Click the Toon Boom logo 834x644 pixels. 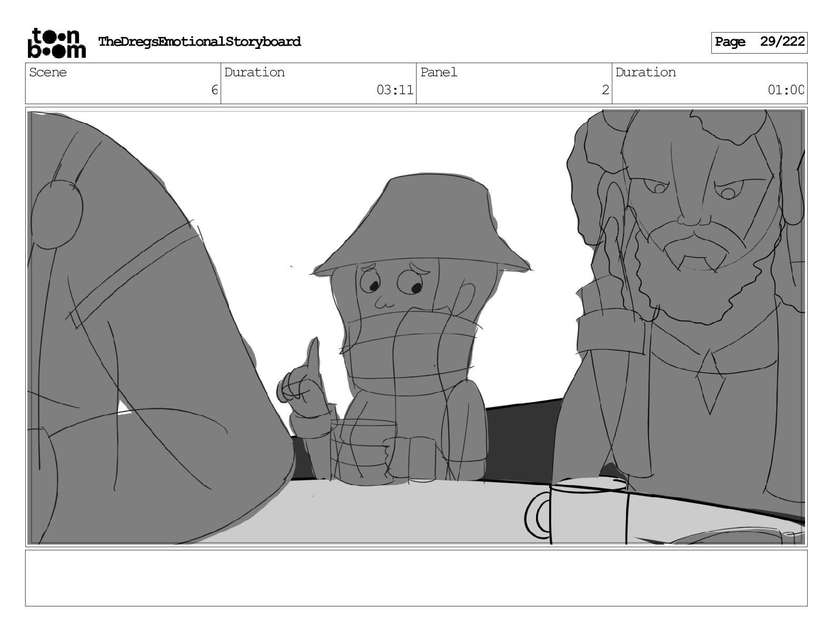click(56, 43)
